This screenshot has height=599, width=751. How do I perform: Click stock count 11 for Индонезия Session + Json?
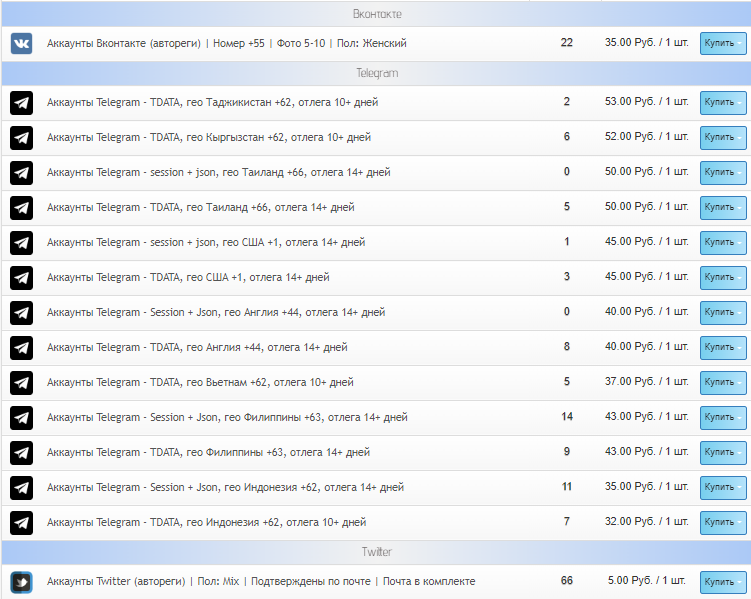[567, 486]
